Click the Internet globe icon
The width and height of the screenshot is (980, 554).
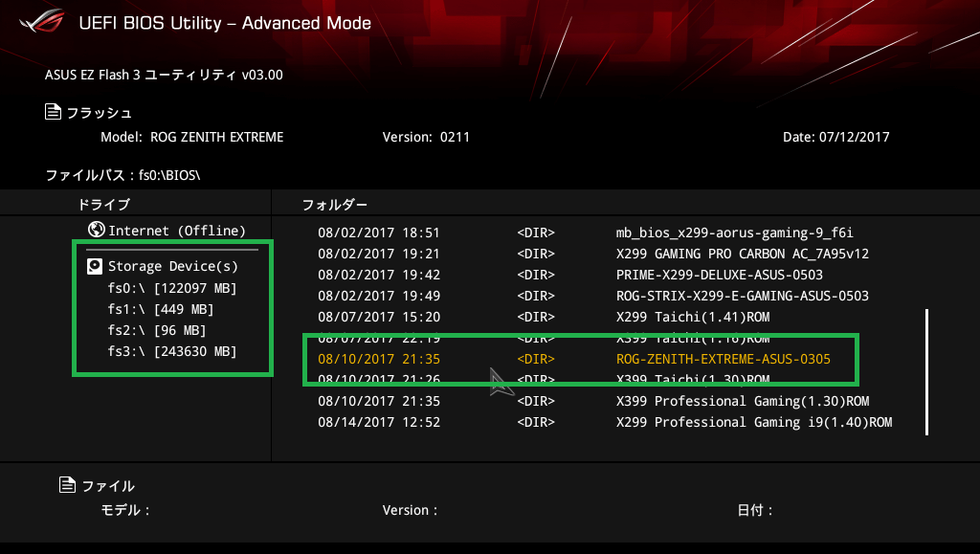pos(96,230)
